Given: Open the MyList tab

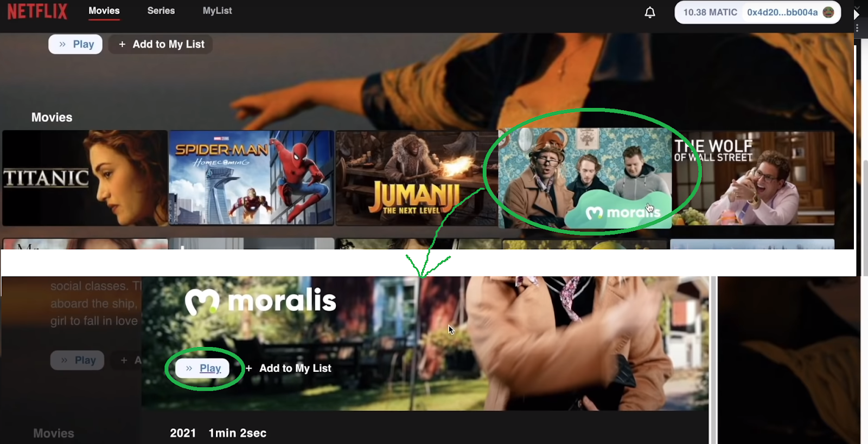Looking at the screenshot, I should coord(217,11).
